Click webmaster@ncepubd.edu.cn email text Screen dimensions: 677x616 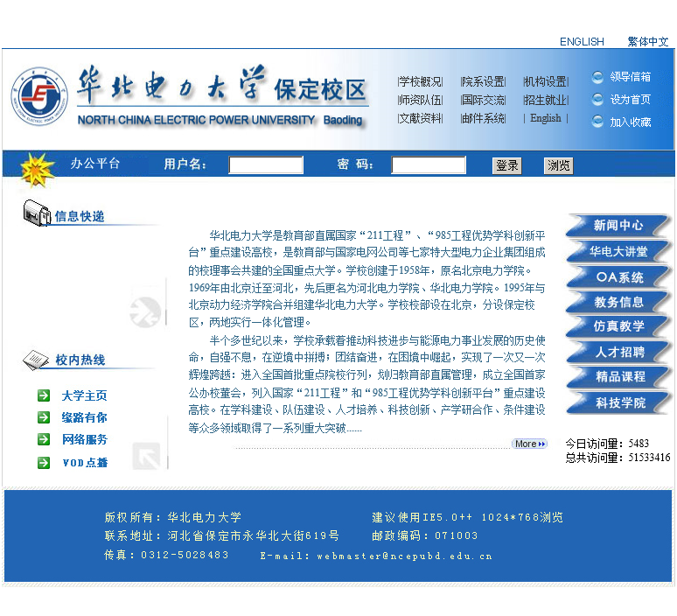(x=405, y=556)
